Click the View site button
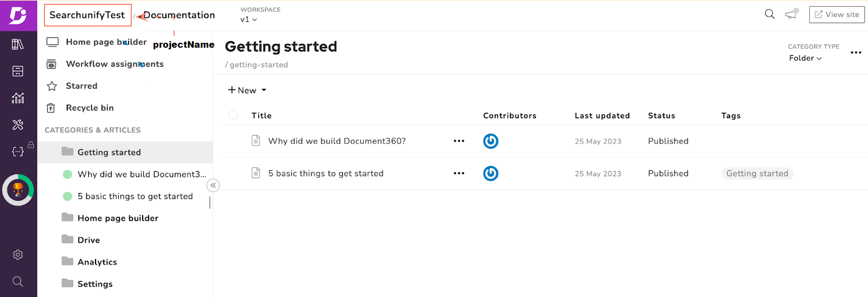 (837, 15)
